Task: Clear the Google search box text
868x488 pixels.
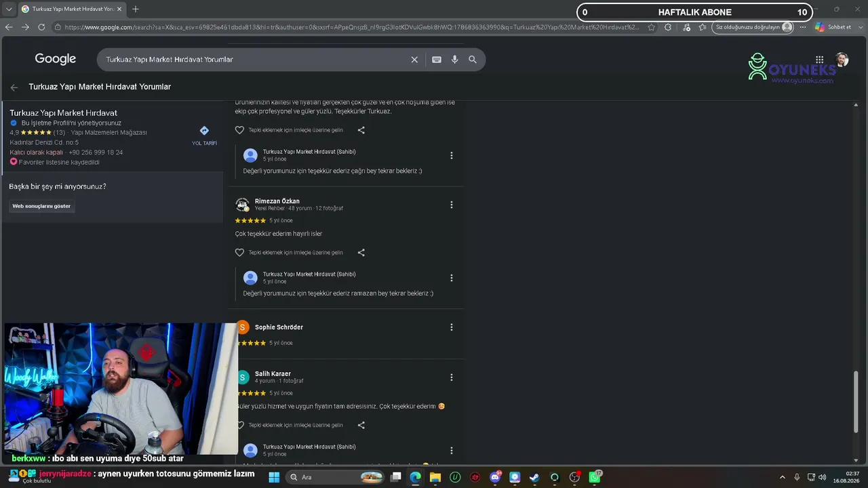Action: pyautogui.click(x=414, y=60)
